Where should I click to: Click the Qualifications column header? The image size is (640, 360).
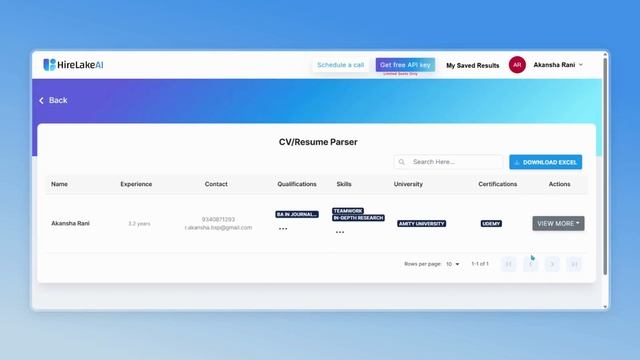tap(297, 184)
